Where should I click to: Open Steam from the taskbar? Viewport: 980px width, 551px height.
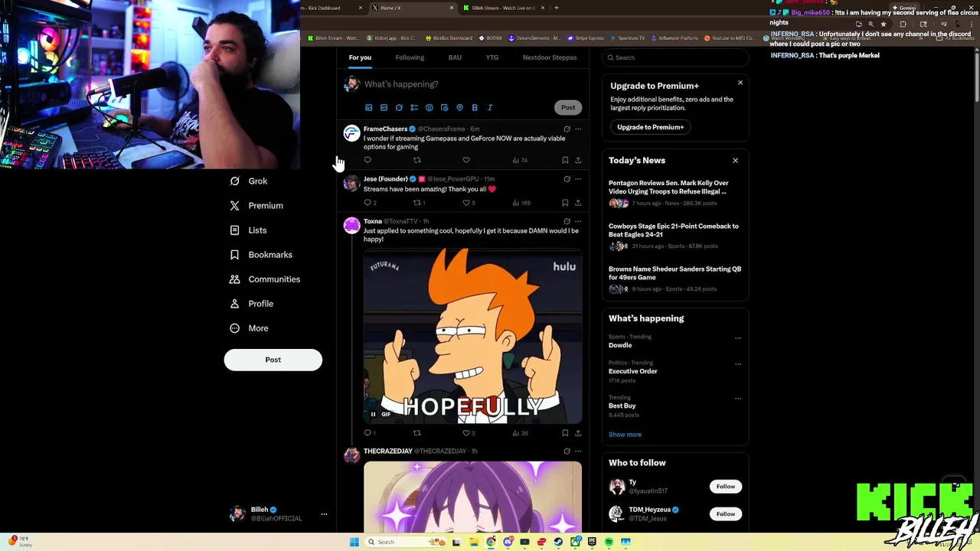pos(558,542)
